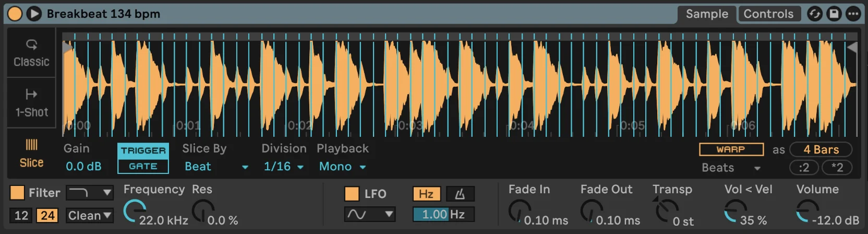This screenshot has height=234, width=868.
Task: Toggle the device activator button
Action: click(15, 14)
